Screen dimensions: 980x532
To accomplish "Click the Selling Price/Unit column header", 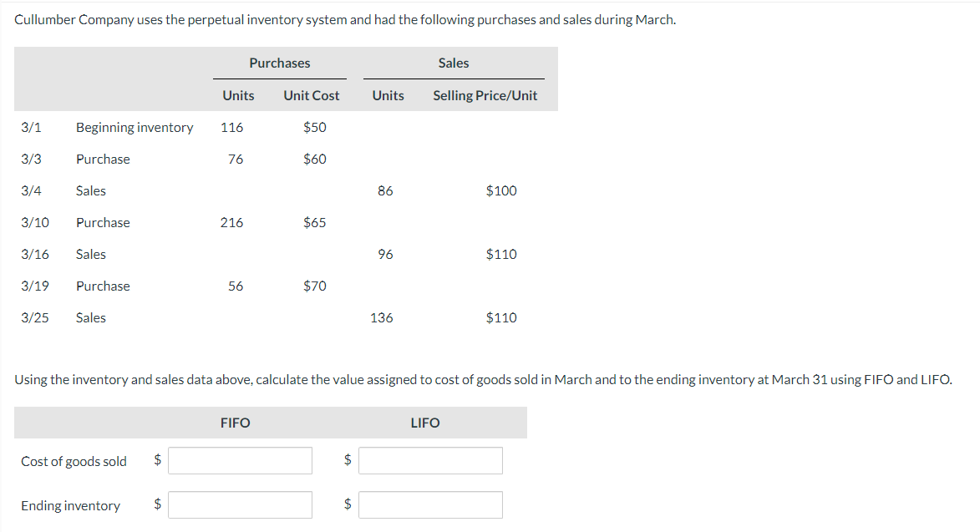I will [485, 95].
